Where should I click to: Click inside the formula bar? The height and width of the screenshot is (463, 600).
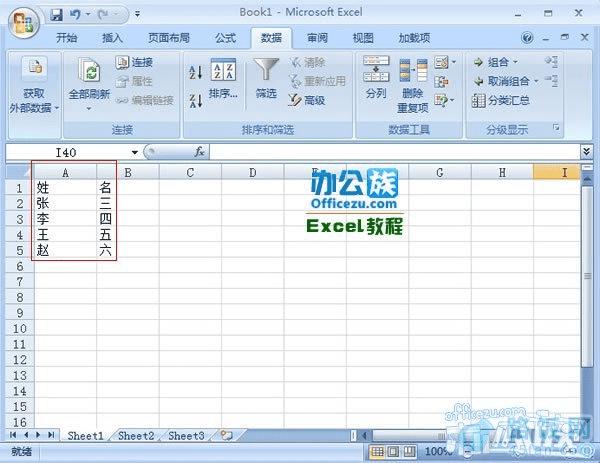pos(395,152)
